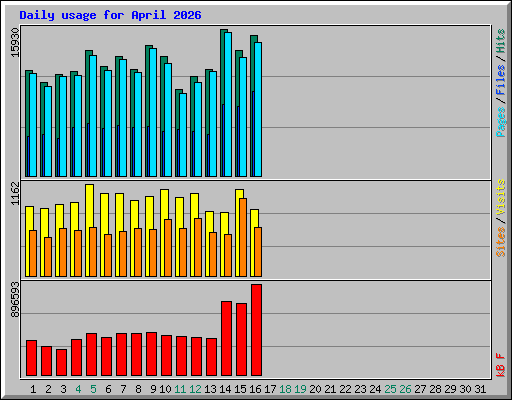
Task: Click the 'Pages' legend label
Action: tap(500, 122)
